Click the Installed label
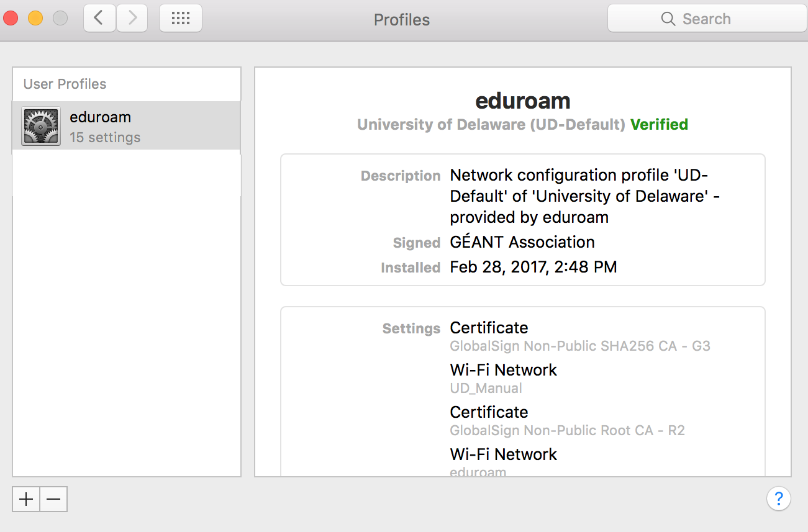The width and height of the screenshot is (808, 532). tap(411, 268)
